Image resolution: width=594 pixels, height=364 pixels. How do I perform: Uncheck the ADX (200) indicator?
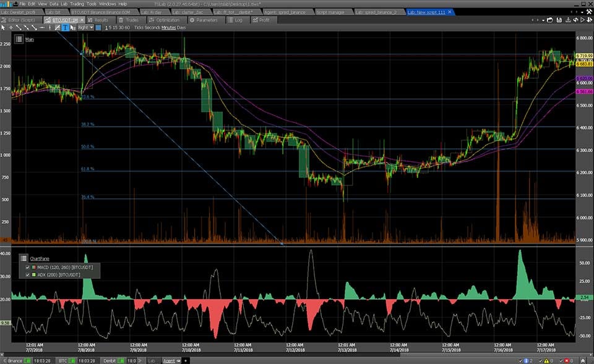[27, 276]
